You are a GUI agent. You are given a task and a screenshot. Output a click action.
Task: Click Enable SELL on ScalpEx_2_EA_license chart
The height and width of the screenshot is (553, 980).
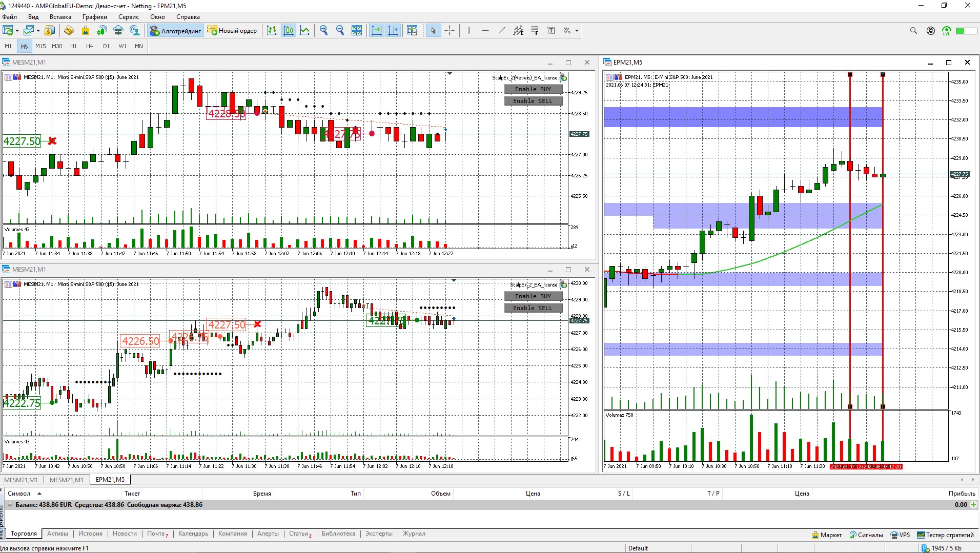tap(533, 308)
